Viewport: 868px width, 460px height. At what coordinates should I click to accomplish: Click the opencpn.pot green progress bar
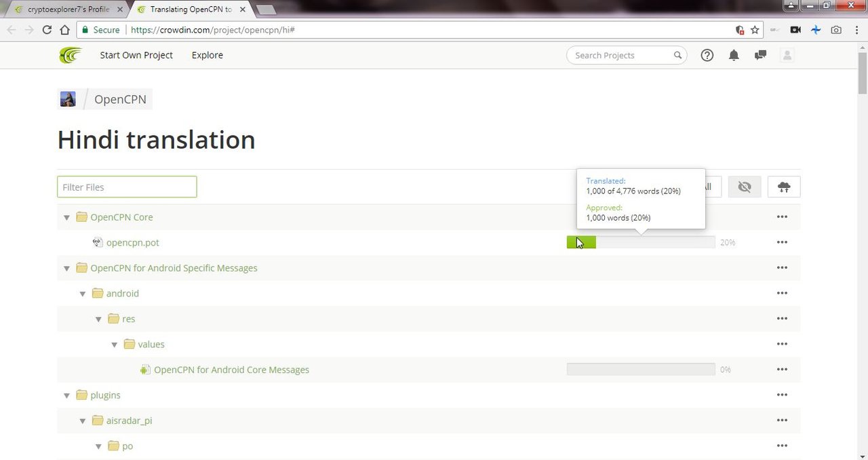pos(581,242)
